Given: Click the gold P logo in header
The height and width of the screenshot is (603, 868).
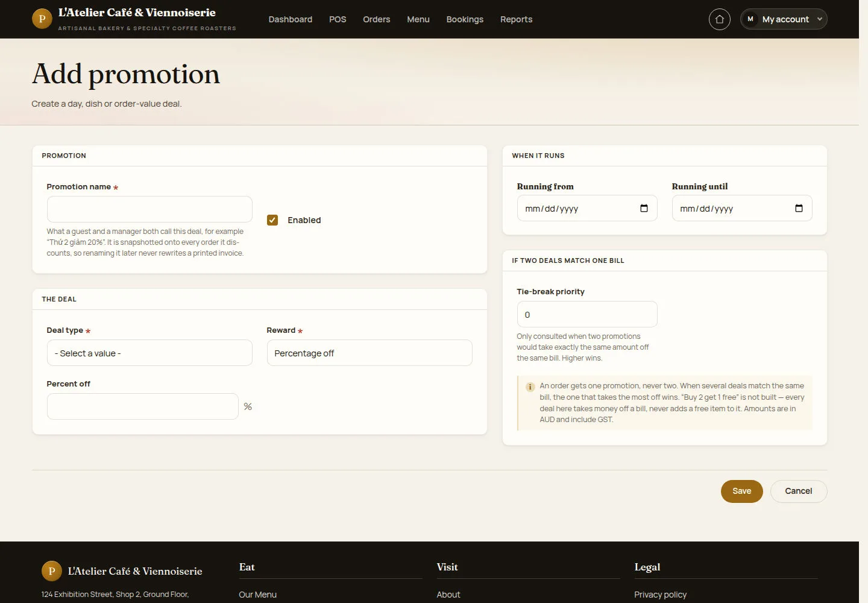Looking at the screenshot, I should pyautogui.click(x=42, y=19).
